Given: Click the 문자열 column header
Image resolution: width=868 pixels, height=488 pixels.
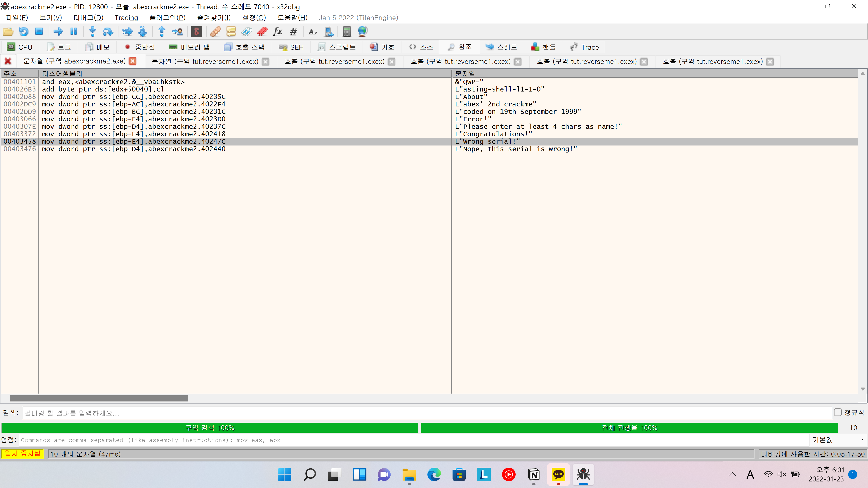Looking at the screenshot, I should point(654,73).
